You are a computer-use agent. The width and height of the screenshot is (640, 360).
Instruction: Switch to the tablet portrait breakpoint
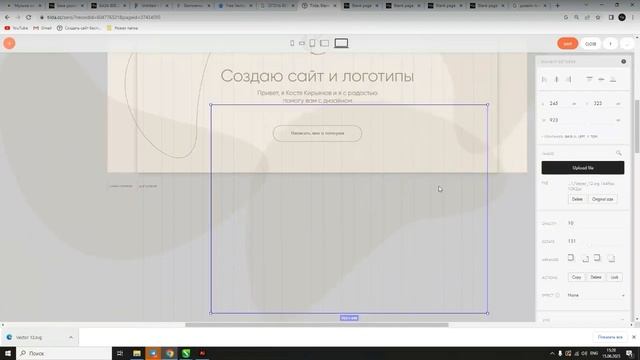312,43
